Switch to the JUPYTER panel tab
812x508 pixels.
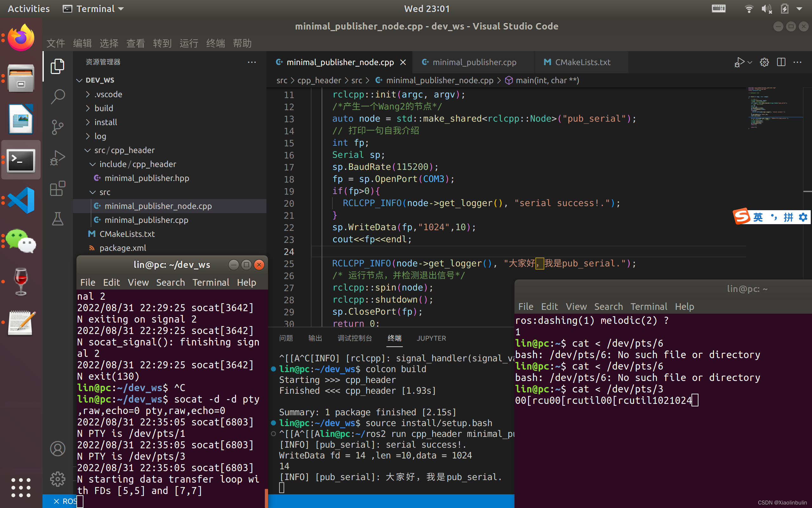pyautogui.click(x=431, y=338)
